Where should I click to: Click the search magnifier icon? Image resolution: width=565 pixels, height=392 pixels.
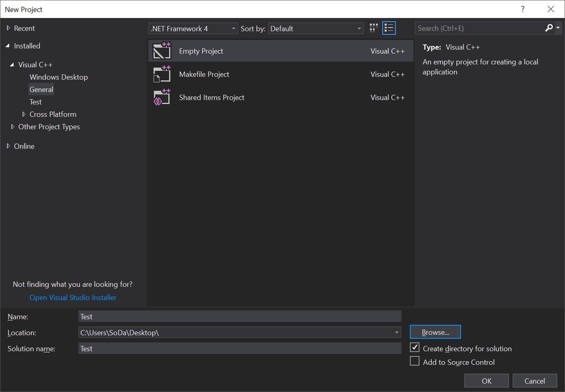click(x=549, y=28)
